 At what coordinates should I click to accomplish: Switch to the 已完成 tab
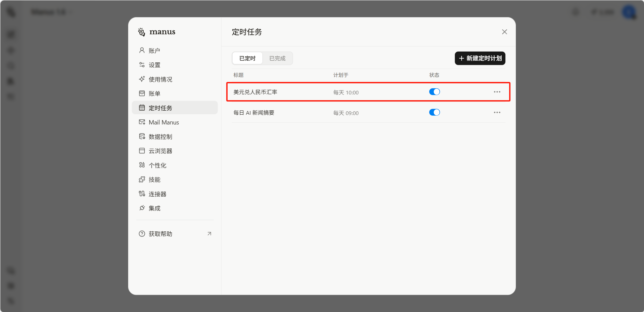(277, 58)
